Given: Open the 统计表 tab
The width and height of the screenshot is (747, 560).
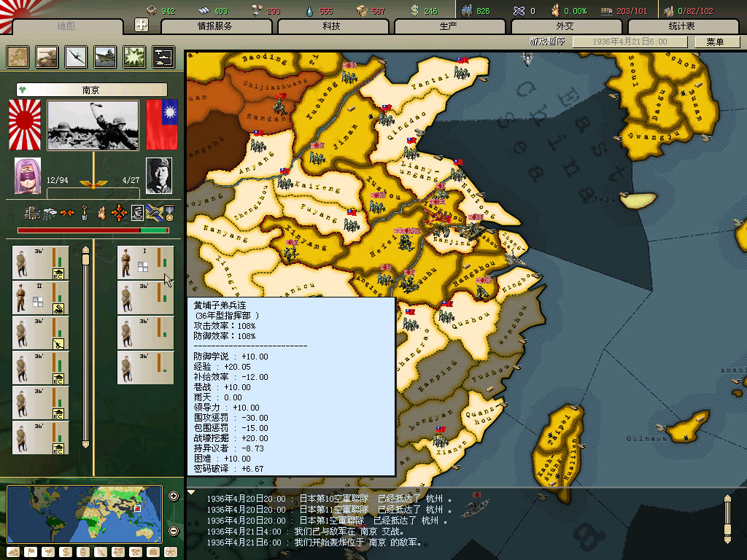Looking at the screenshot, I should pos(682,26).
